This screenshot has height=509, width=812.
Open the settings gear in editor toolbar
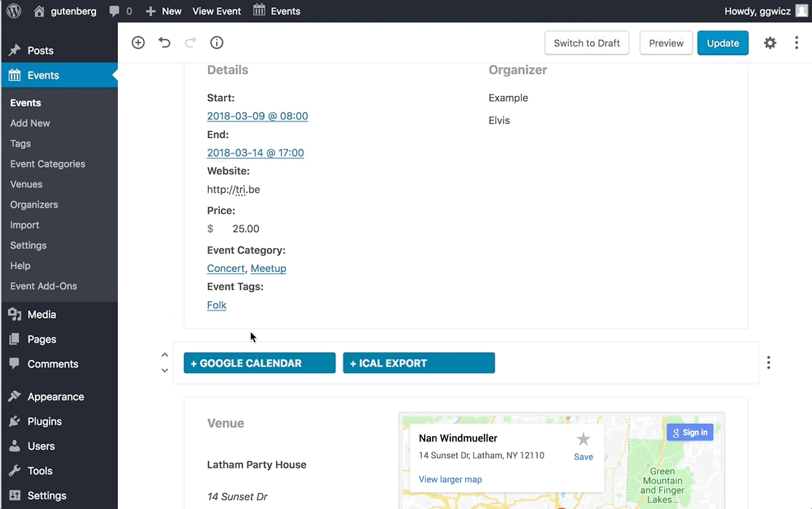pyautogui.click(x=770, y=43)
